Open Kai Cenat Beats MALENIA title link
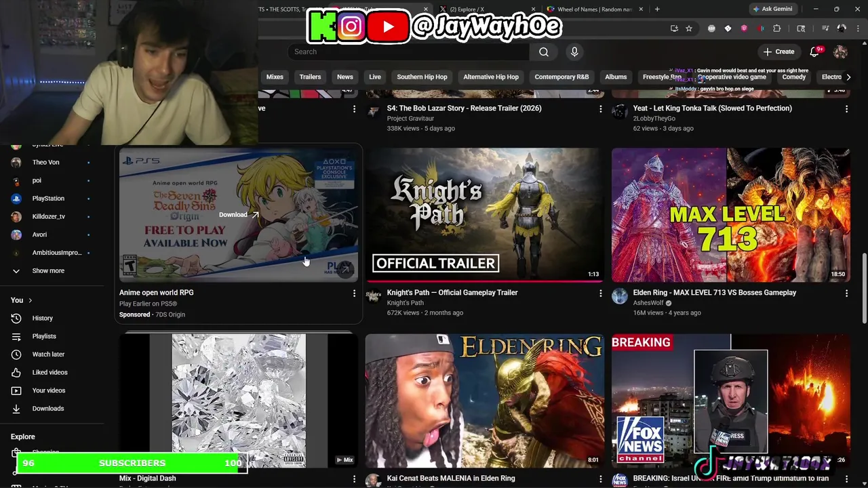Viewport: 868px width, 488px height. click(451, 479)
